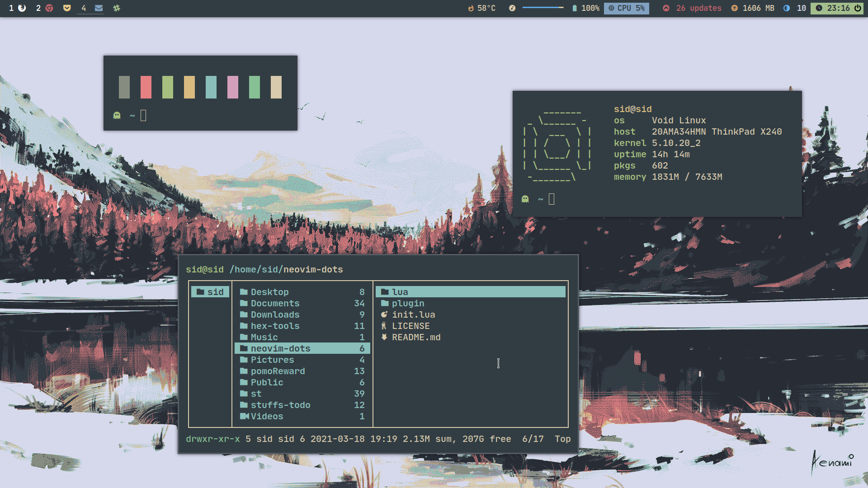Screen dimensions: 868x488
Task: Click the 1606 MB memory indicator
Action: tap(753, 8)
